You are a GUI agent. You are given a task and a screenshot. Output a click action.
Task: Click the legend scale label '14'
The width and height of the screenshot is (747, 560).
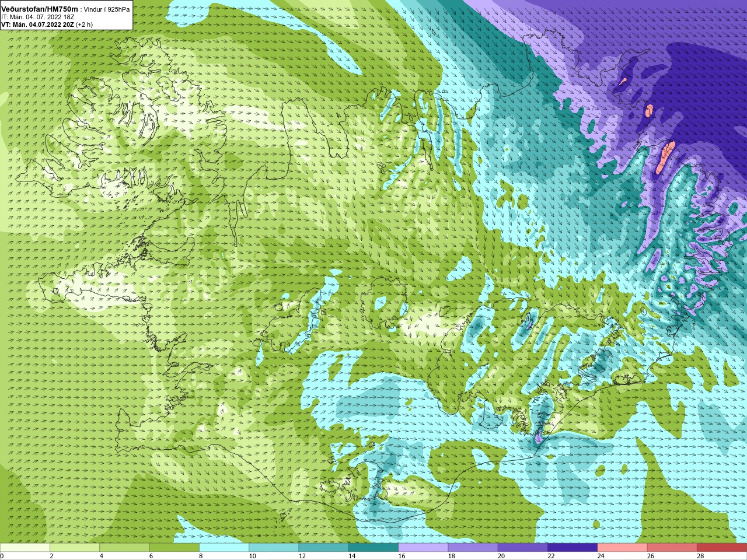(352, 556)
